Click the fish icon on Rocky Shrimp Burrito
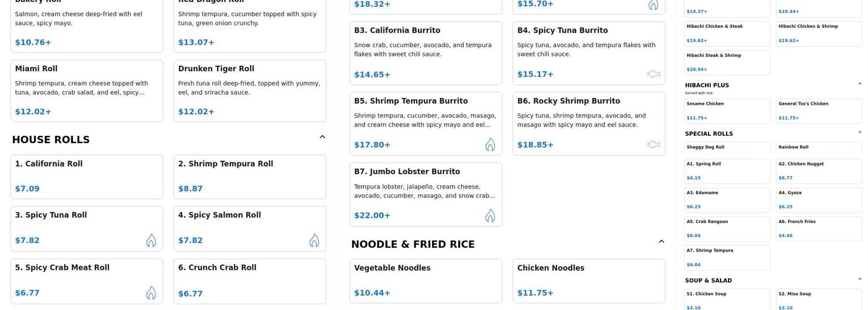This screenshot has width=868, height=310. [x=653, y=144]
